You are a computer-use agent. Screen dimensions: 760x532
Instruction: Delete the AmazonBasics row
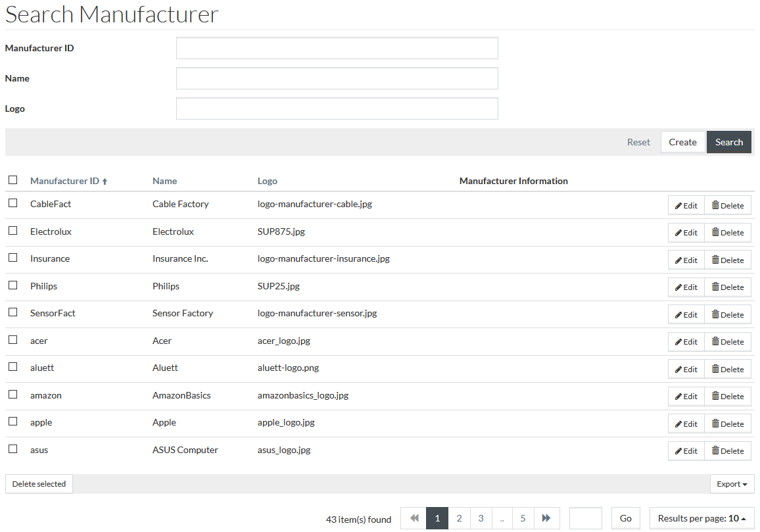[x=728, y=397]
